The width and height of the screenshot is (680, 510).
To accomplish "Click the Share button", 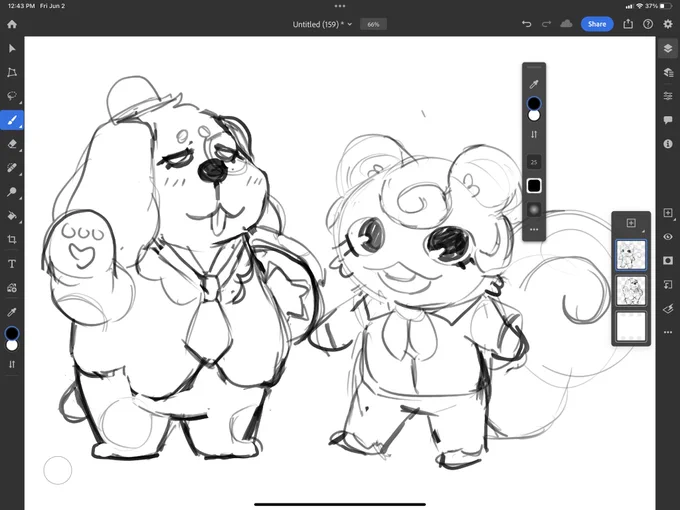I will pyautogui.click(x=597, y=24).
